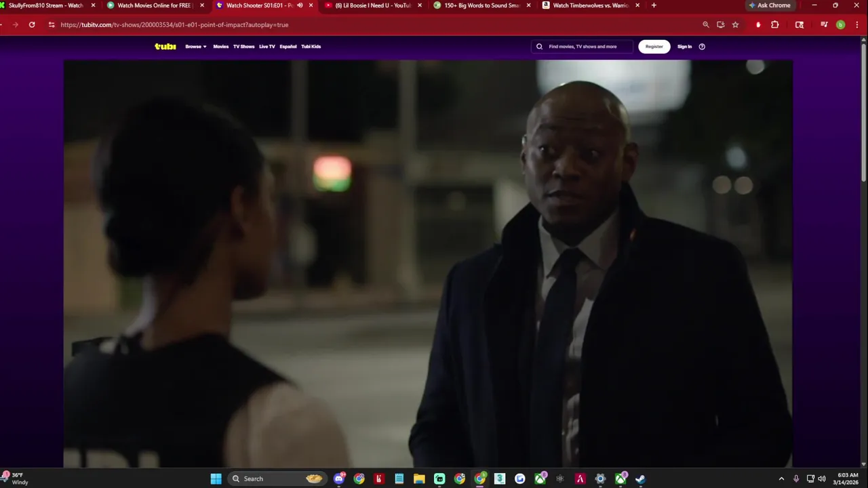Go forward using browser forward arrow
Screen dimensions: 868x488
coord(15,24)
